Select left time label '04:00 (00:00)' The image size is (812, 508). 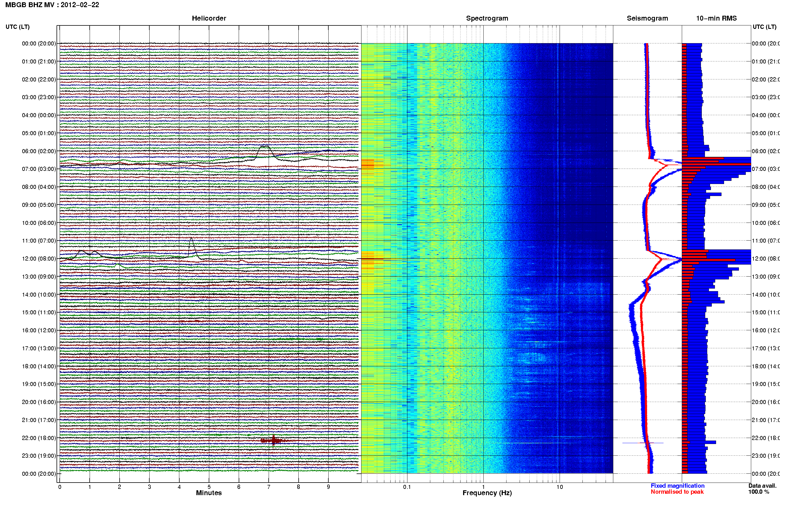(x=39, y=115)
